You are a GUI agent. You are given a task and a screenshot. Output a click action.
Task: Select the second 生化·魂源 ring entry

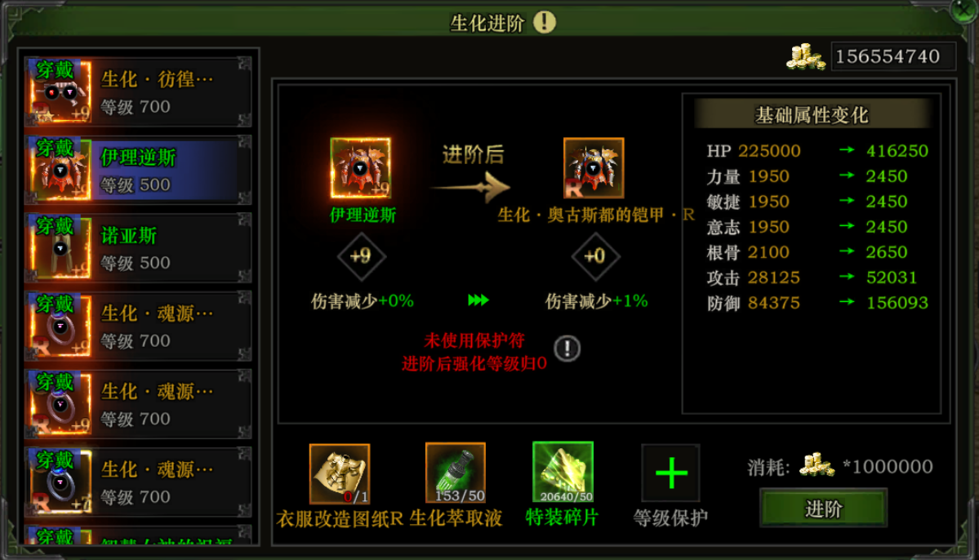tap(138, 404)
